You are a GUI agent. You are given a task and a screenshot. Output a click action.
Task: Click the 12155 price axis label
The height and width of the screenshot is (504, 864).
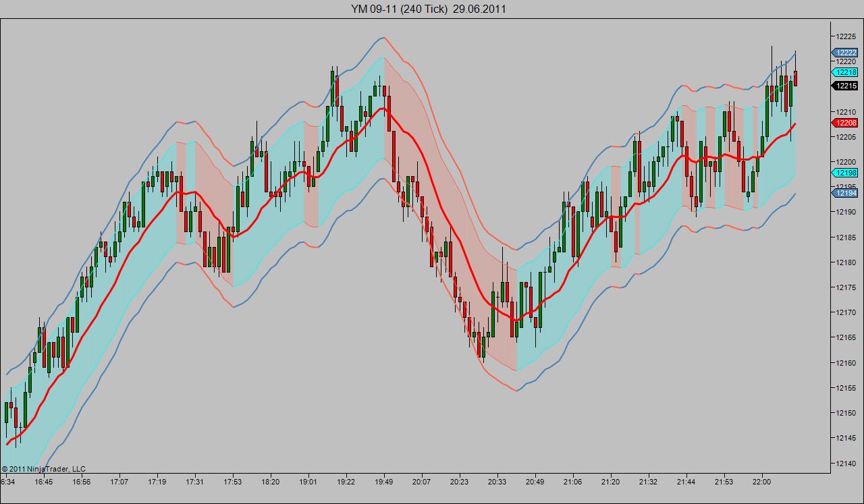[x=846, y=388]
